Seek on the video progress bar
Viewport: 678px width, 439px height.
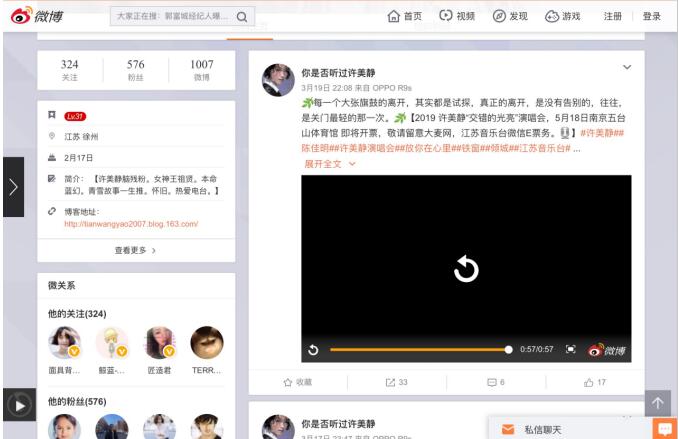419,349
